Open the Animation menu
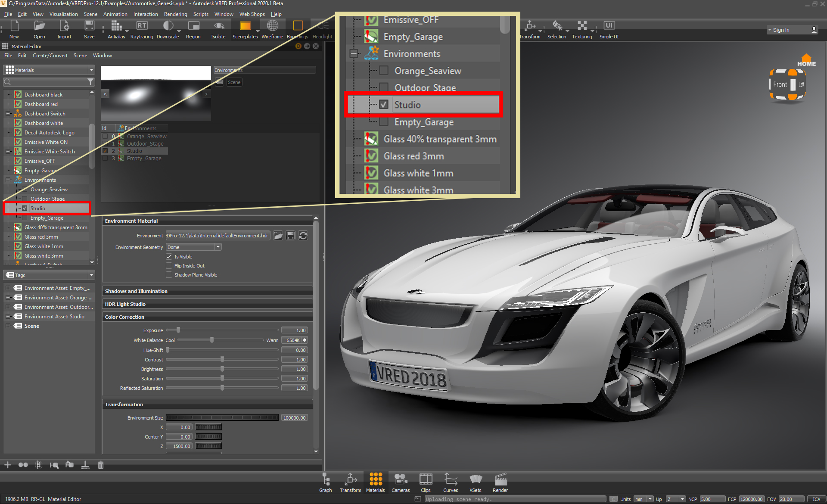 [115, 14]
